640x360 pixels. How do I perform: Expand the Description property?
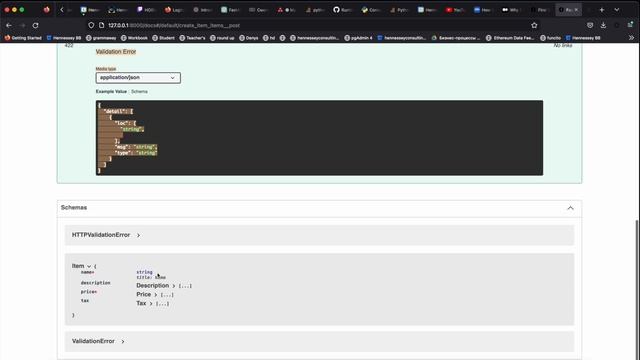click(156, 286)
